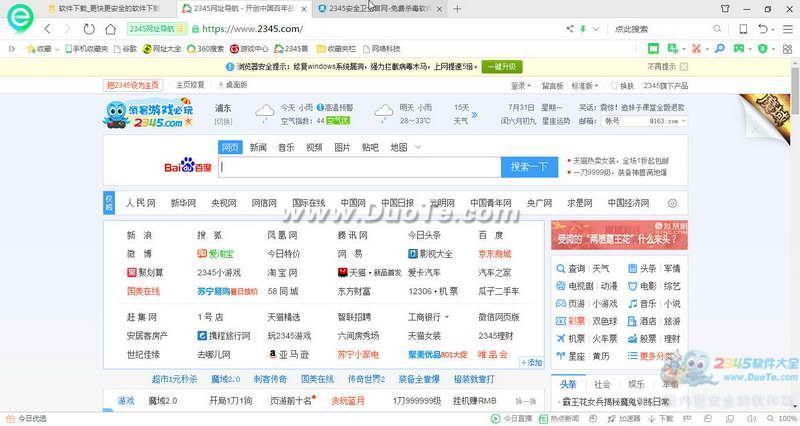Click the page vertical scrollbar thumb
This screenshot has height=426, width=800.
[x=795, y=90]
